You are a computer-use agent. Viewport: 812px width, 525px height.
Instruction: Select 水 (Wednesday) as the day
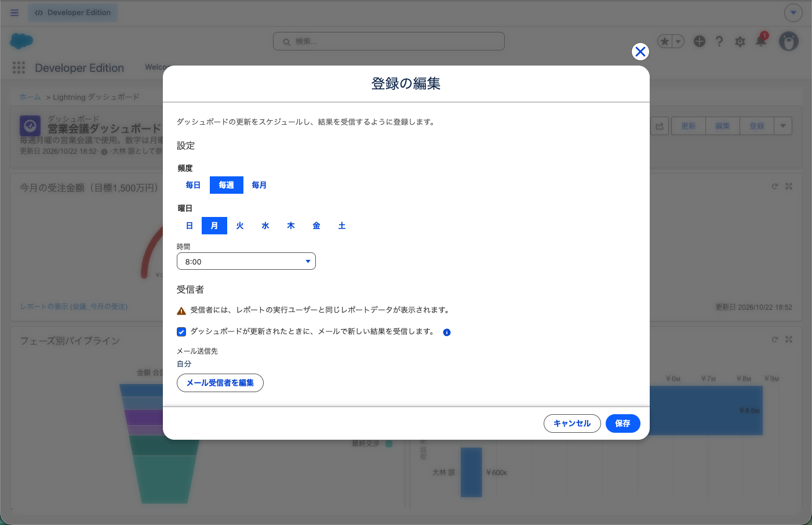[x=265, y=226]
